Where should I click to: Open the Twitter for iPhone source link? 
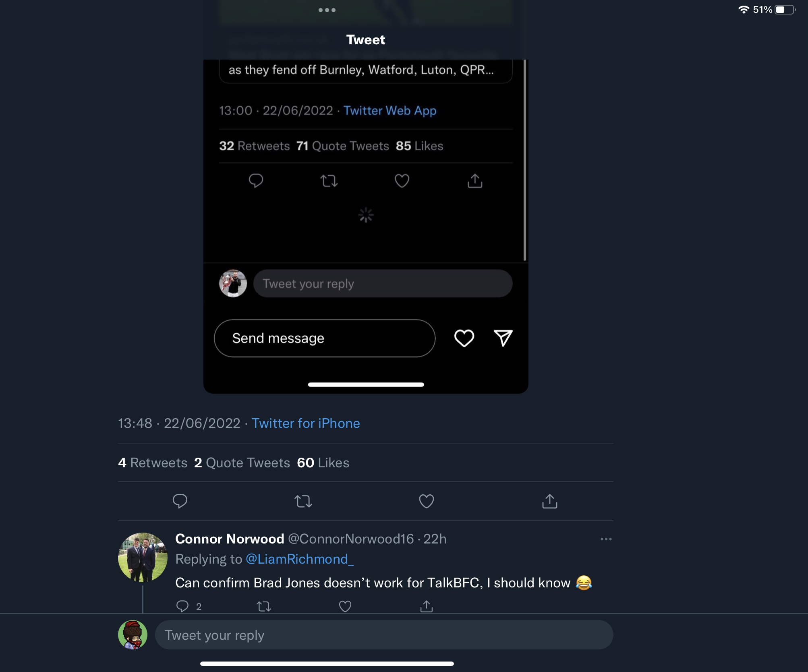[306, 423]
